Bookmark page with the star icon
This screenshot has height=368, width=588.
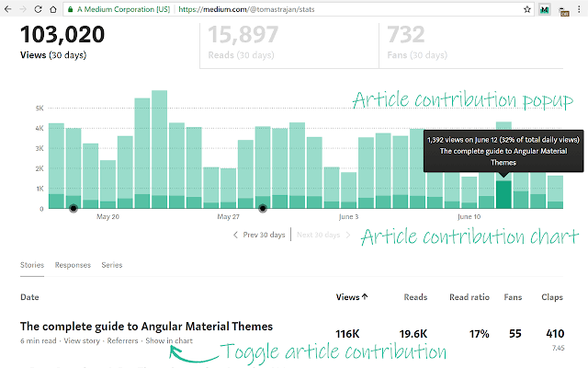point(526,9)
